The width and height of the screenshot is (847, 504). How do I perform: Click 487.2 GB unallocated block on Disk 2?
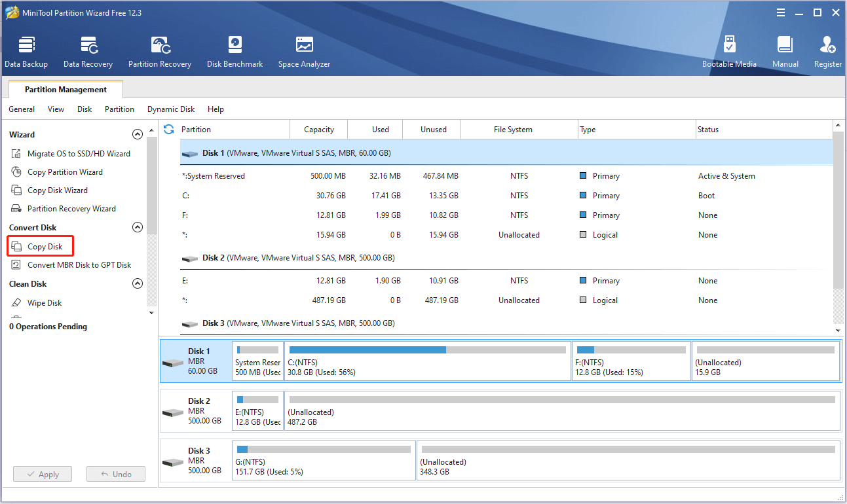pyautogui.click(x=562, y=410)
